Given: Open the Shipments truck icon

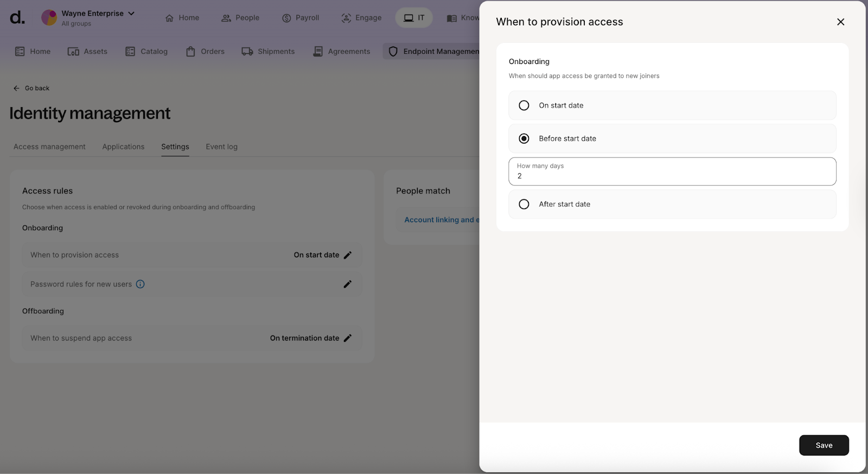Looking at the screenshot, I should point(247,52).
